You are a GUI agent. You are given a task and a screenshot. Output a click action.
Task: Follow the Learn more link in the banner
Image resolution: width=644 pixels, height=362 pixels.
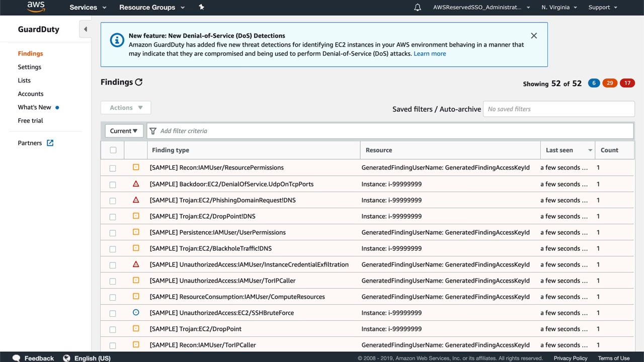[429, 54]
